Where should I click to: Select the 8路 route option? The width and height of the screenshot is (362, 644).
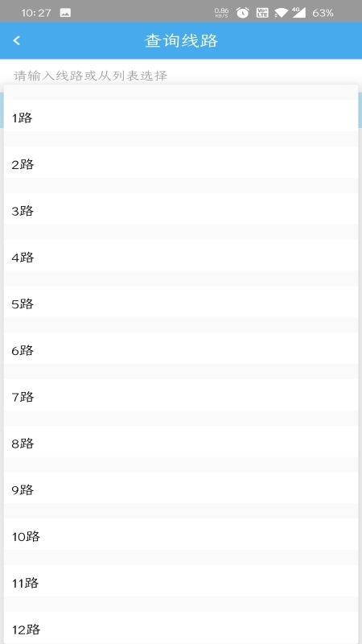coord(181,444)
